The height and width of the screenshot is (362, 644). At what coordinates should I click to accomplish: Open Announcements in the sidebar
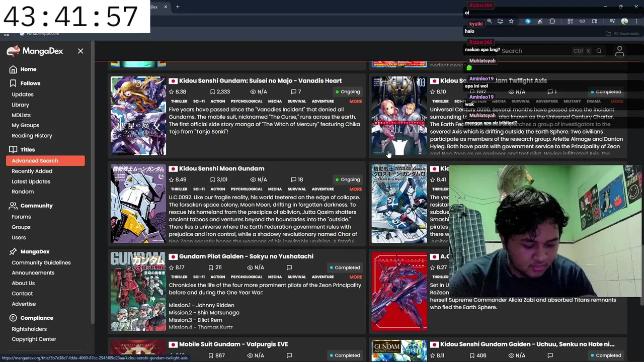[33, 273]
